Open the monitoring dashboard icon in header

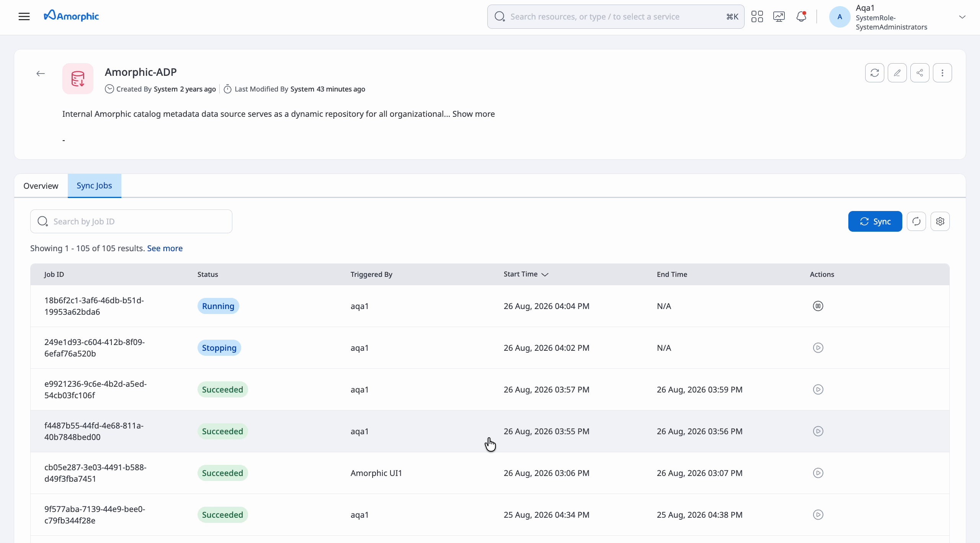(779, 16)
